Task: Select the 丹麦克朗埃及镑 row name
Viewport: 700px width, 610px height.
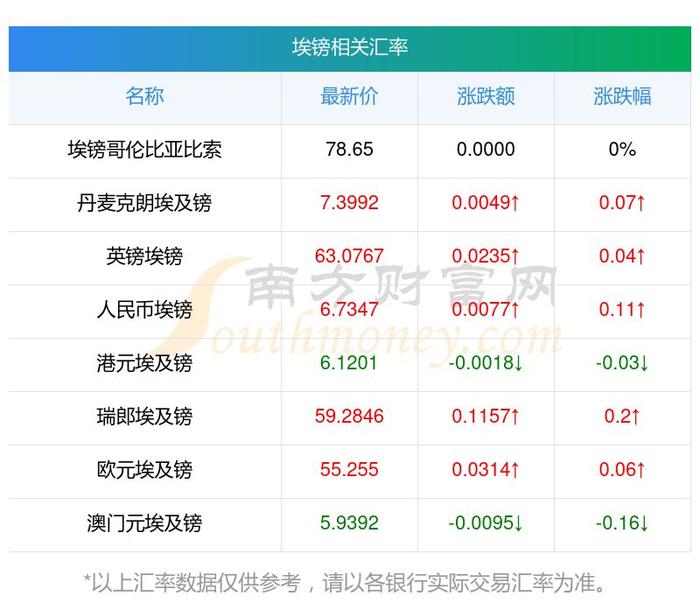Action: [x=144, y=203]
